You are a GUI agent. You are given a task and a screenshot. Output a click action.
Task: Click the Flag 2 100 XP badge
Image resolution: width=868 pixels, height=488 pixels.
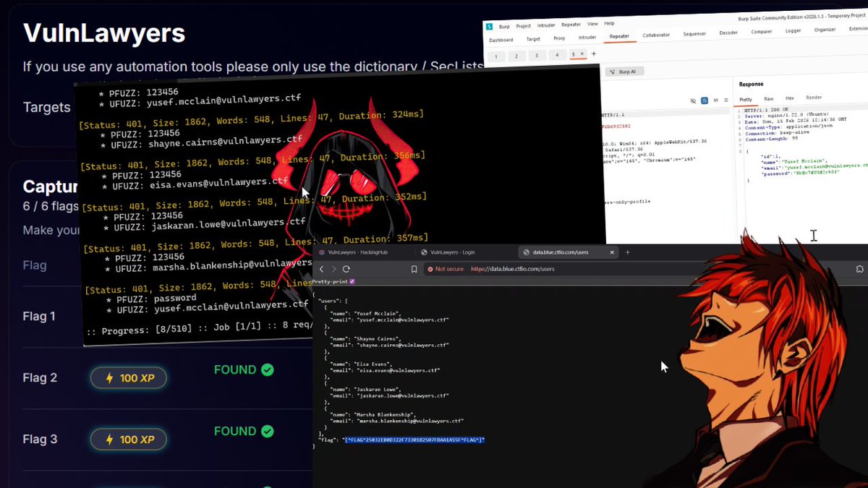(129, 377)
